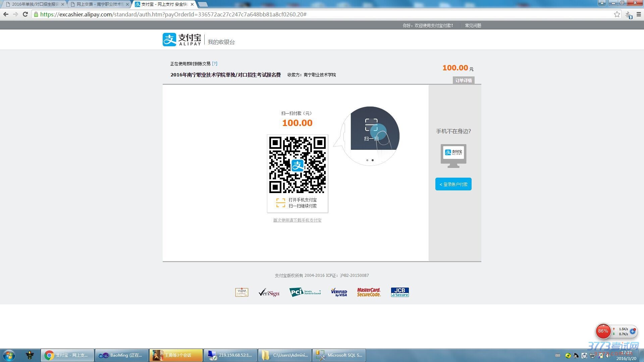Click the [?] help link beside 即时到账交易
This screenshot has width=644, height=362.
[215, 64]
